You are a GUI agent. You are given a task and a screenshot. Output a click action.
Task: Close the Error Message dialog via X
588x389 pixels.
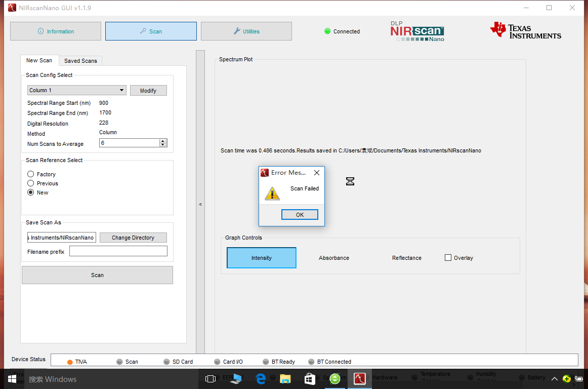click(317, 173)
